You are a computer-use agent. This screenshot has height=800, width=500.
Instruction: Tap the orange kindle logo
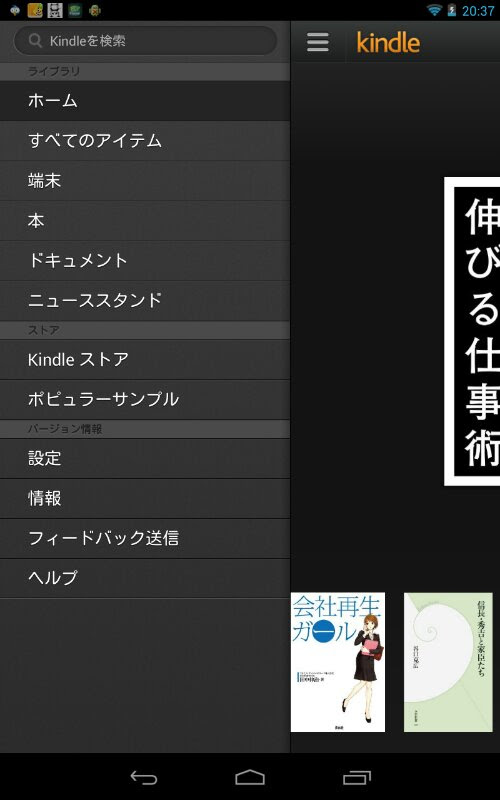click(388, 42)
